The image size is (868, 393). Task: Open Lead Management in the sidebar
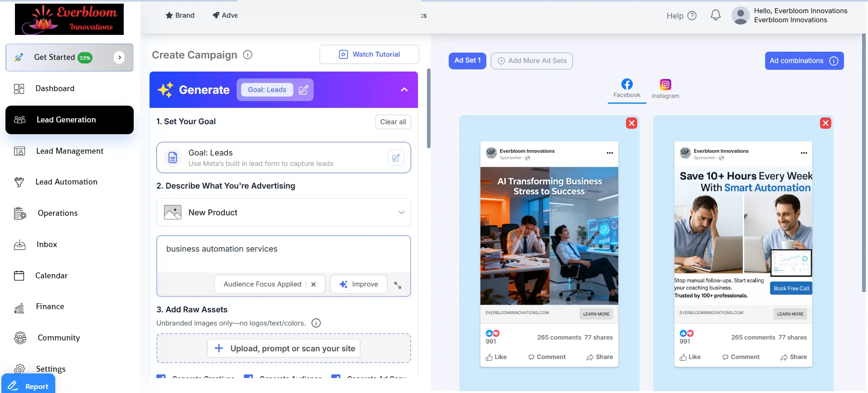pyautogui.click(x=69, y=151)
